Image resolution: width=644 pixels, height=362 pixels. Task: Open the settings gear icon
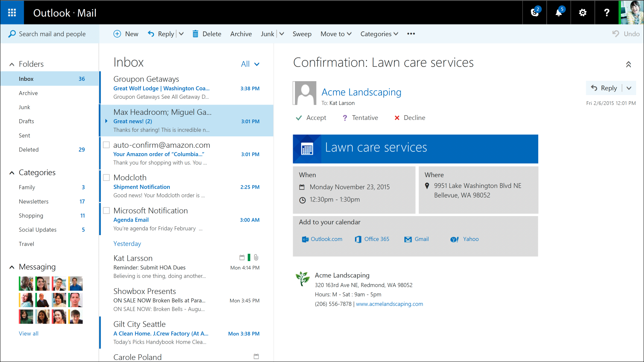[x=583, y=13]
